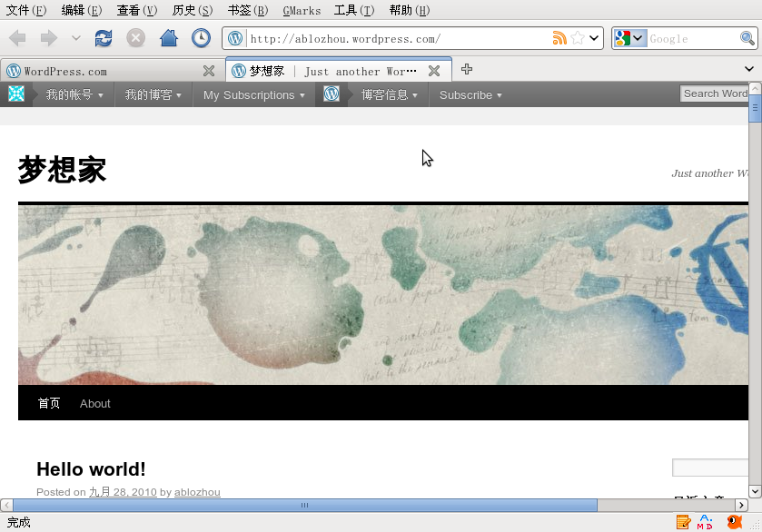Screen dimensions: 762x532
Task: Bookmark this page with the star icon
Action: tap(578, 38)
